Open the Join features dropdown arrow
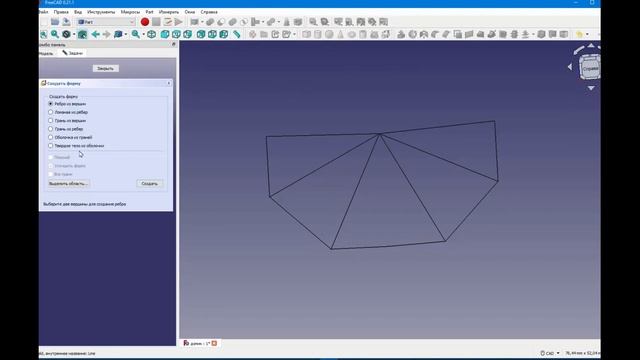This screenshot has width=640, height=360. (x=263, y=22)
